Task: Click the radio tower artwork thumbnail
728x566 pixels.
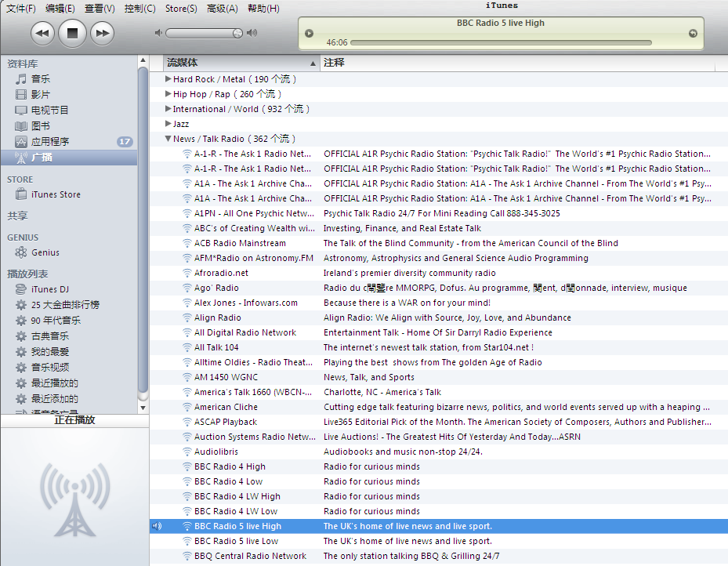Action: (74, 499)
